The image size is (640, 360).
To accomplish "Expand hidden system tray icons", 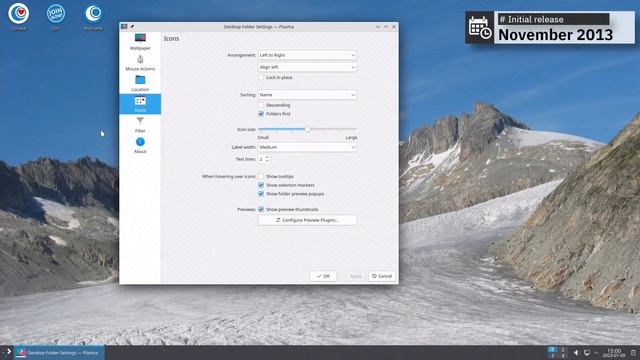I will click(x=597, y=353).
